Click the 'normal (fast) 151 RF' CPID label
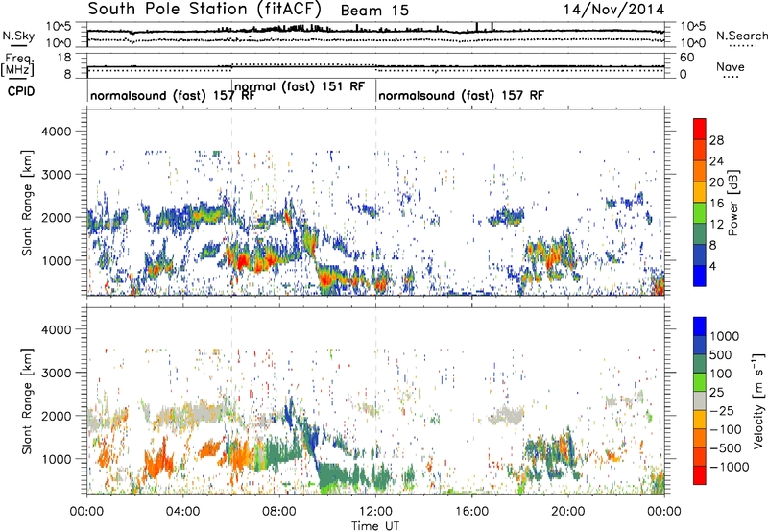This screenshot has height=532, width=768. coord(300,86)
